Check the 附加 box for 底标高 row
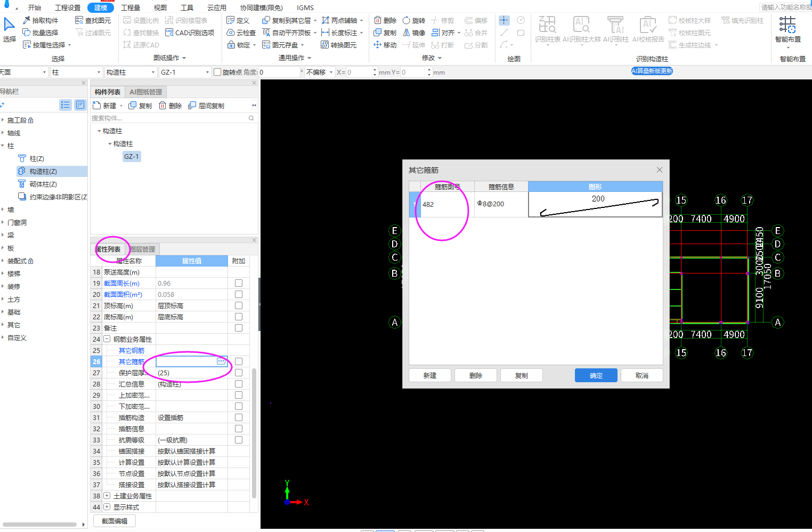The image size is (812, 532). coord(239,317)
